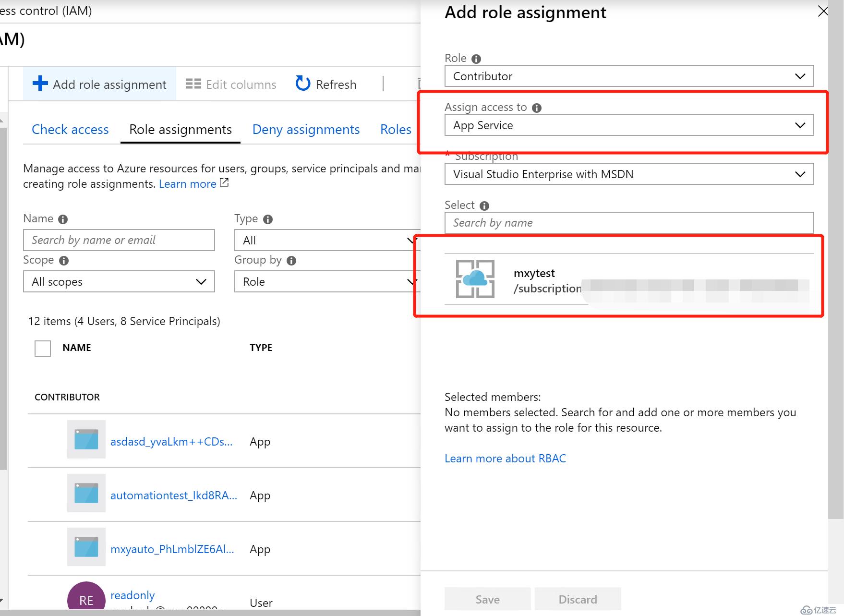Open the Role dropdown showing Contributor
This screenshot has height=616, width=844.
[x=629, y=76]
